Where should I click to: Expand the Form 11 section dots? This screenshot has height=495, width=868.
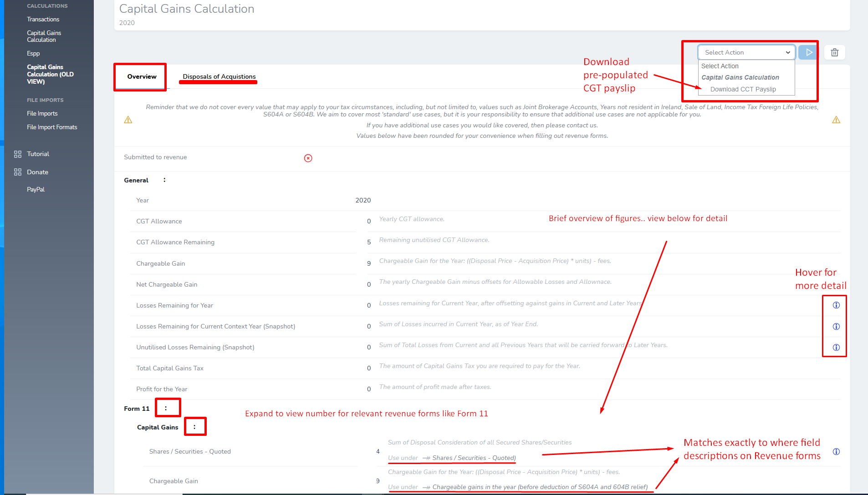(166, 408)
